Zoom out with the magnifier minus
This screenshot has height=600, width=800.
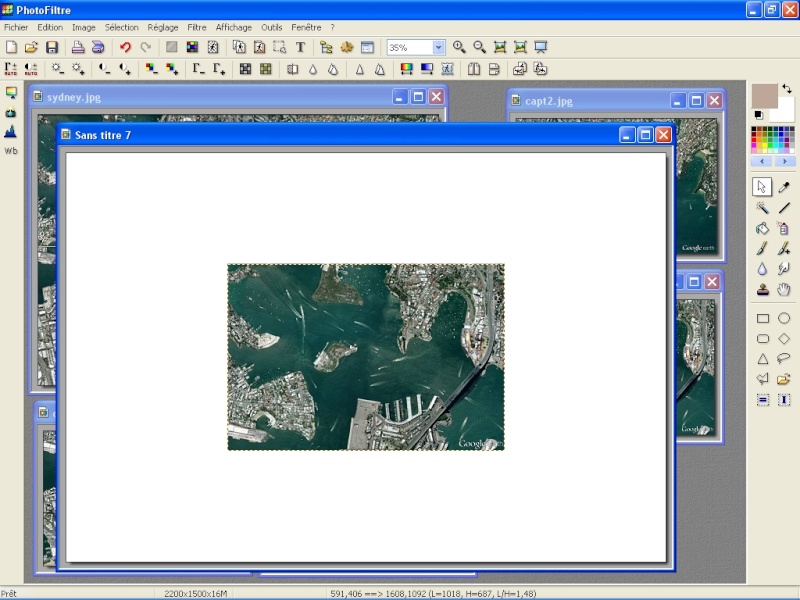[480, 47]
